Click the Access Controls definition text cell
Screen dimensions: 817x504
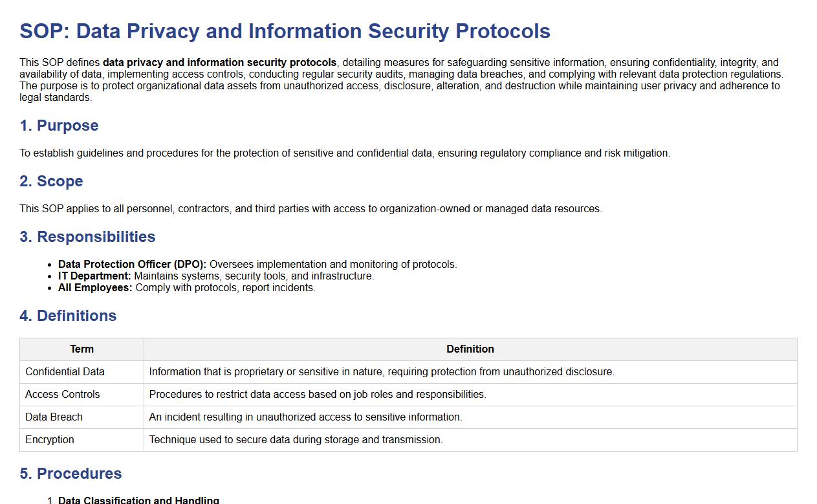tap(317, 395)
